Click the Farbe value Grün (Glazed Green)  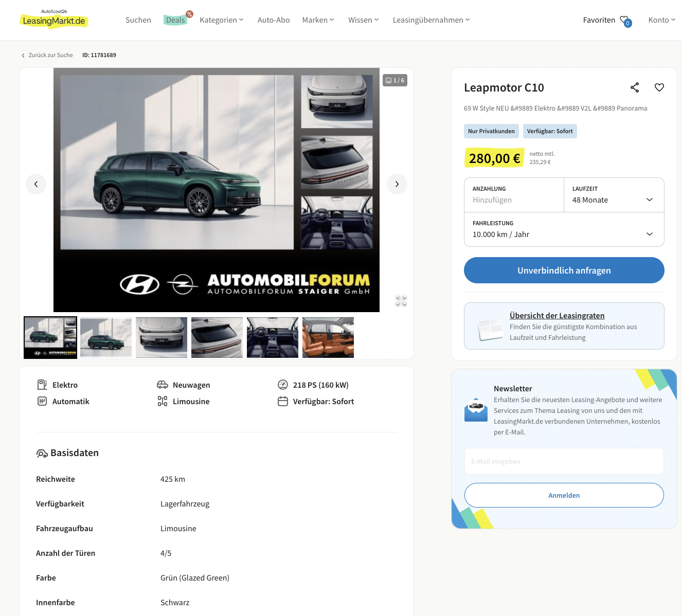[195, 578]
